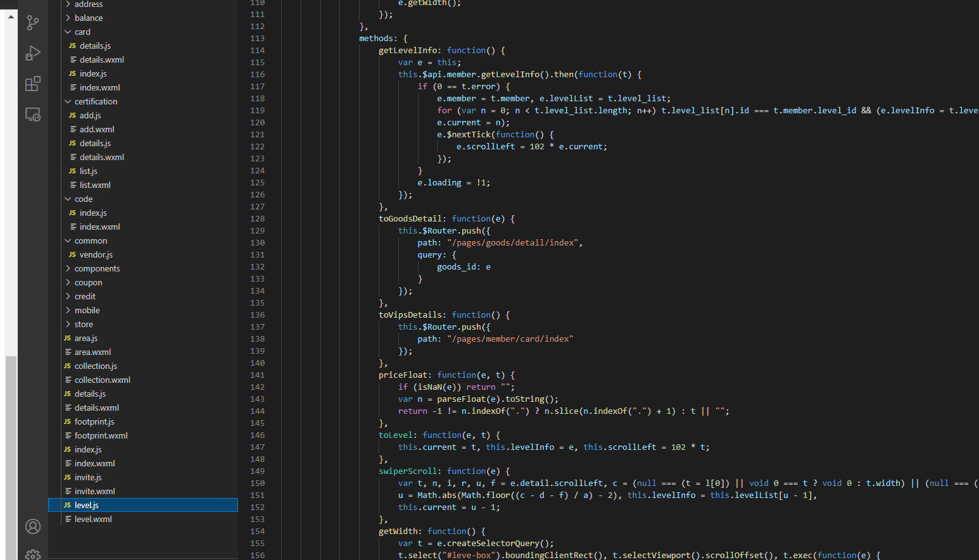Open index.wxml in the card folder

click(x=143, y=87)
